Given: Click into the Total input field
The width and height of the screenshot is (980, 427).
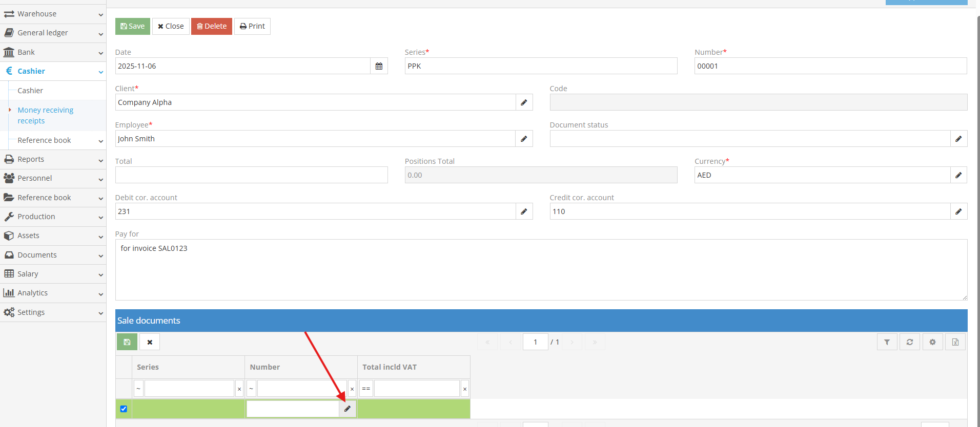Looking at the screenshot, I should pos(251,175).
